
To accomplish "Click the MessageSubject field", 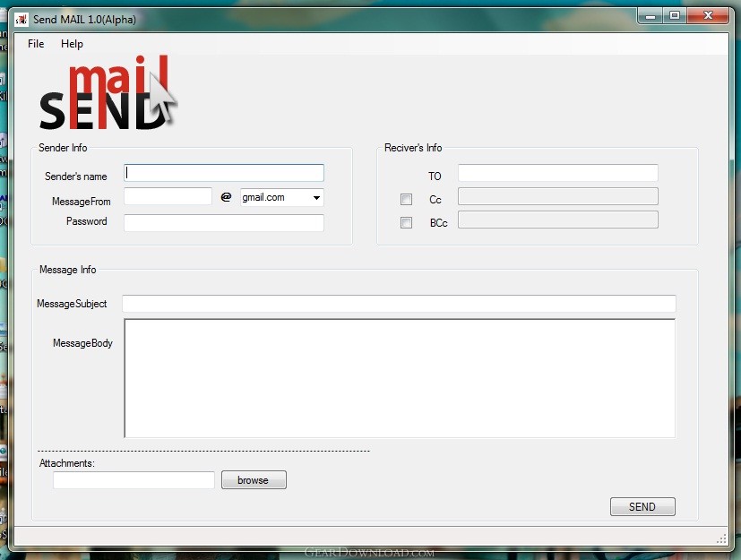I will [x=400, y=304].
